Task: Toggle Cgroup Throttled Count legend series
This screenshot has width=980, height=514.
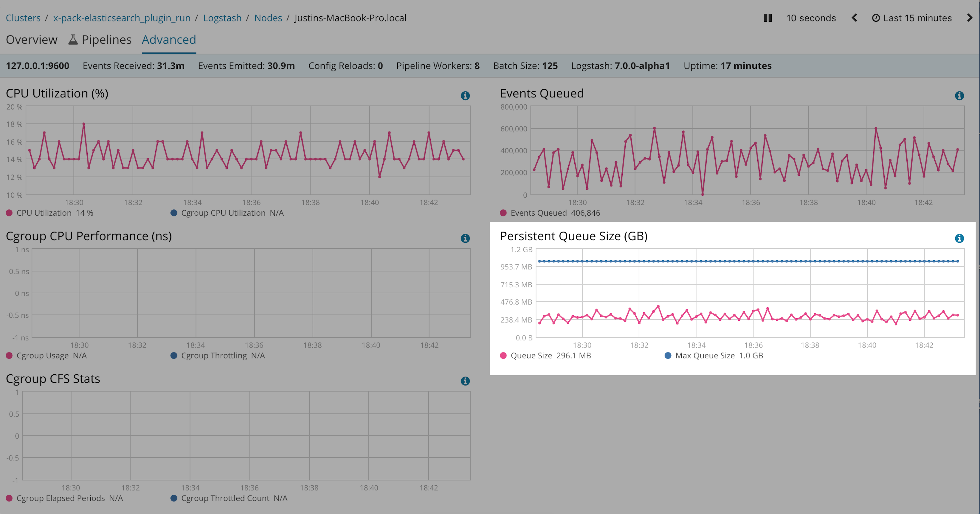Action: [x=229, y=498]
